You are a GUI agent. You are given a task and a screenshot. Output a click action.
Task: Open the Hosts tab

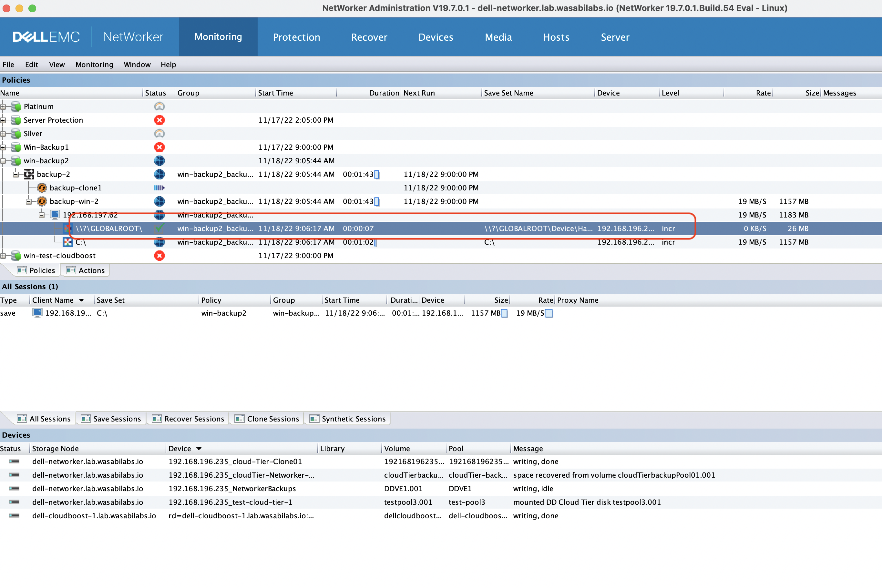click(556, 37)
